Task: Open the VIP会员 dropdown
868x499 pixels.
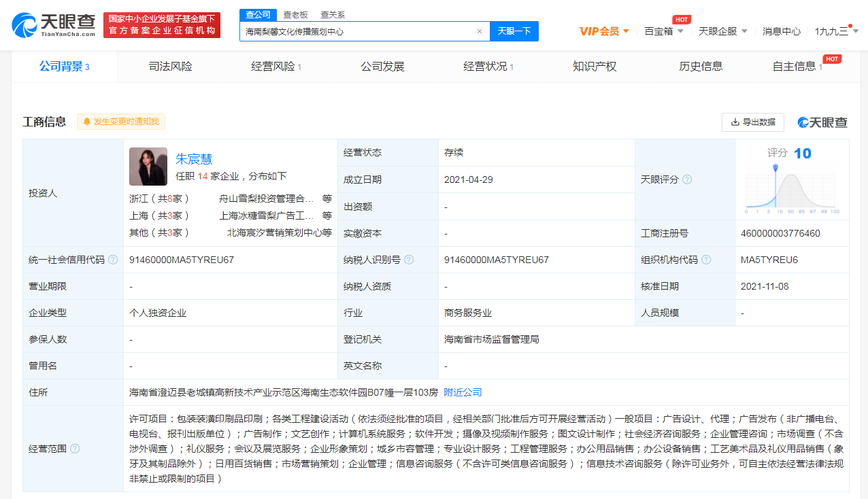Action: (604, 31)
